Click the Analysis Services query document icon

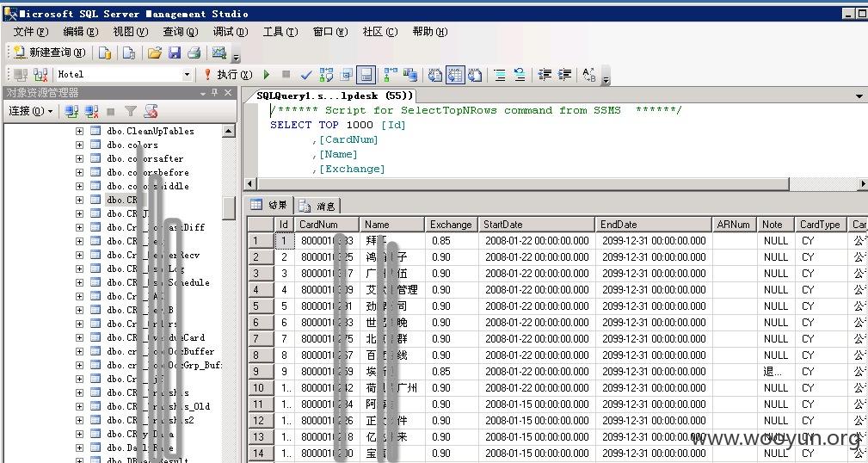click(129, 52)
